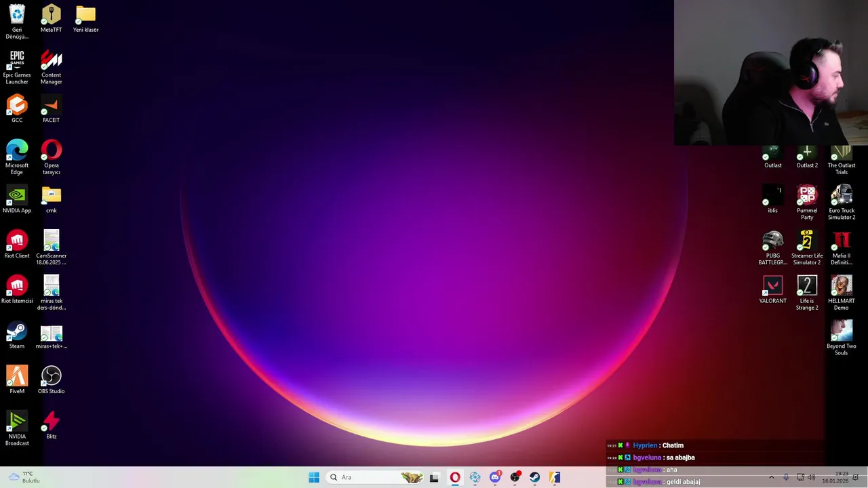Select the HELLMART Demo shortcut
This screenshot has width=868, height=488.
tap(841, 293)
